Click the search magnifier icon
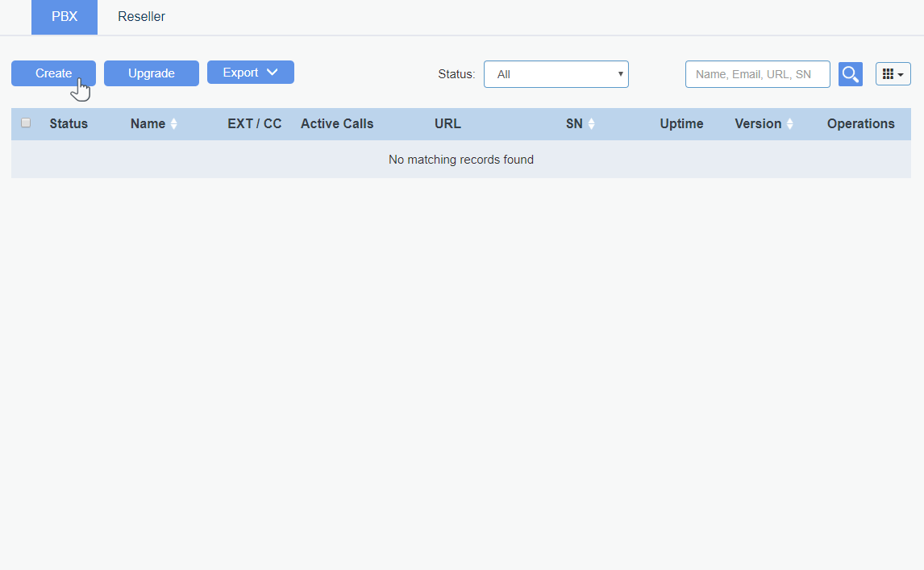 point(850,73)
